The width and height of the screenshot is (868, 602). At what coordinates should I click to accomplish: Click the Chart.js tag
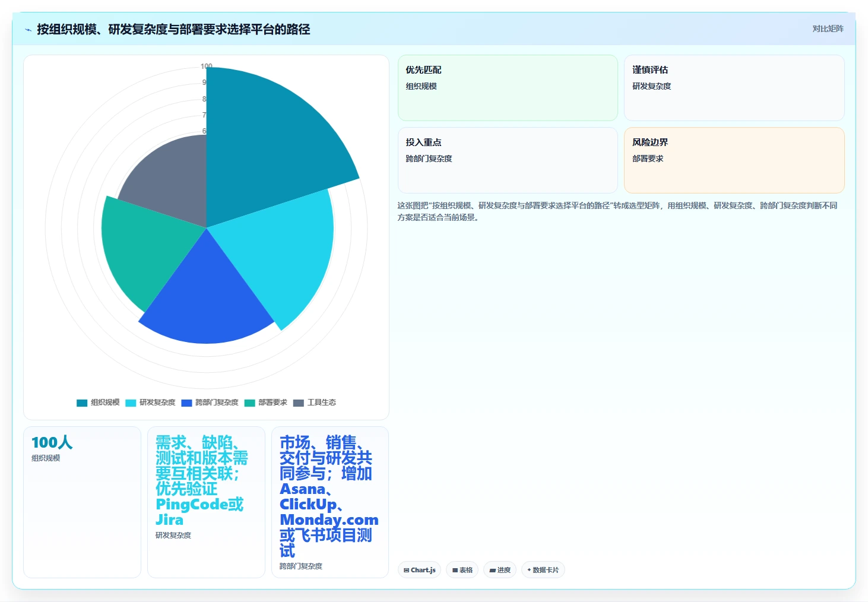coord(419,570)
